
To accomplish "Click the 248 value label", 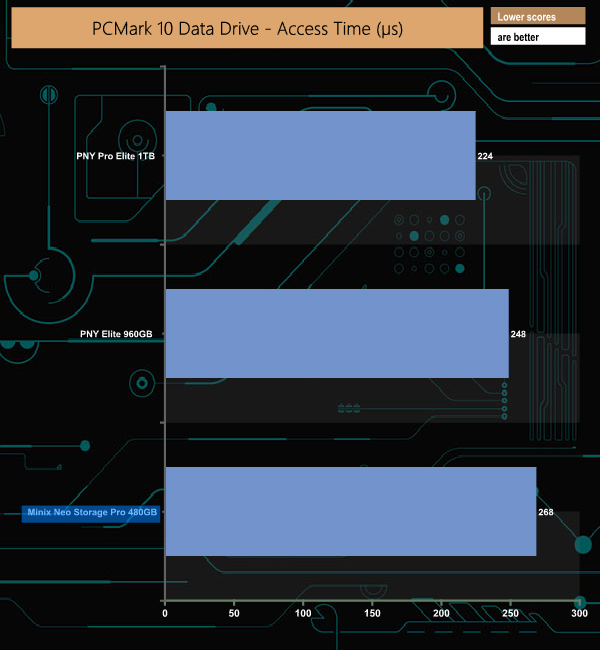I will (518, 334).
